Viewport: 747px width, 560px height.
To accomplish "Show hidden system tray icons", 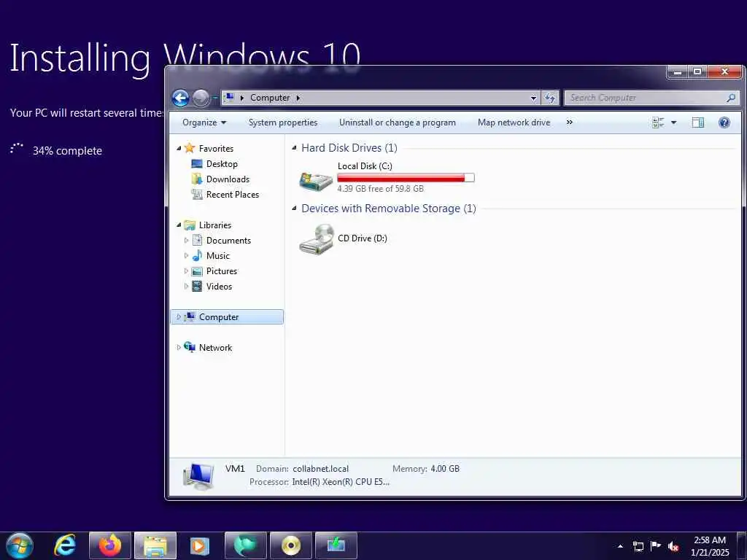I will [620, 546].
